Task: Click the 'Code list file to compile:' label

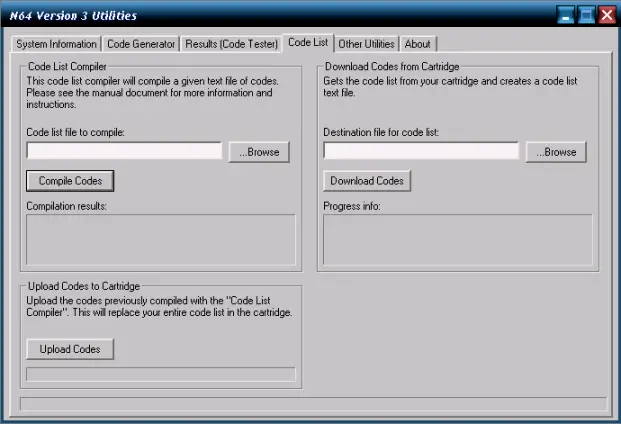Action: (75, 132)
